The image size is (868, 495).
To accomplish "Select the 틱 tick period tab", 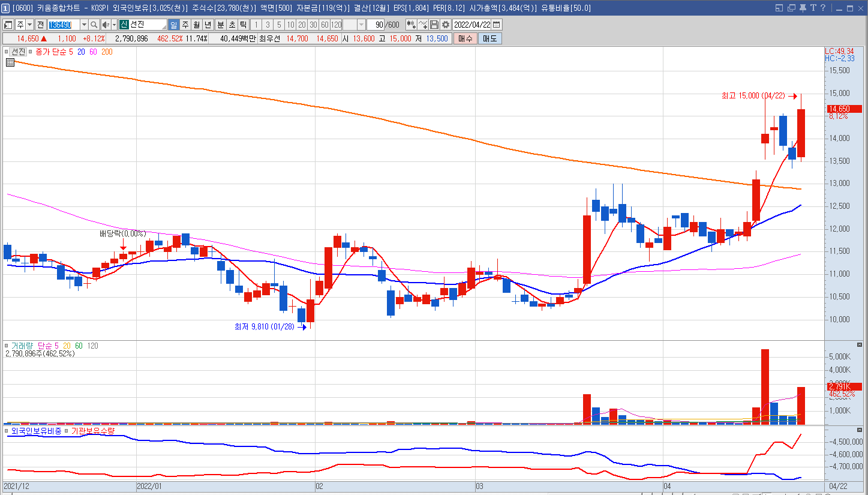I will (243, 25).
